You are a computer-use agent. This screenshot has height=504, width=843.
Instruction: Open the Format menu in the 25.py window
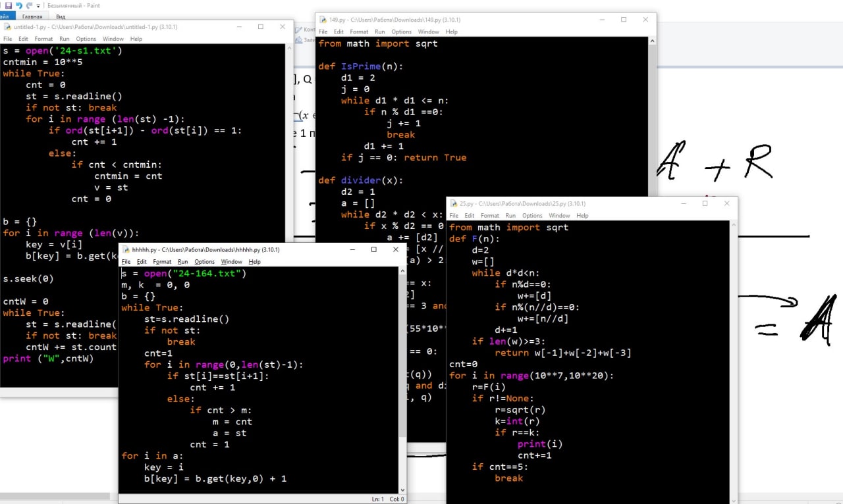click(x=490, y=216)
